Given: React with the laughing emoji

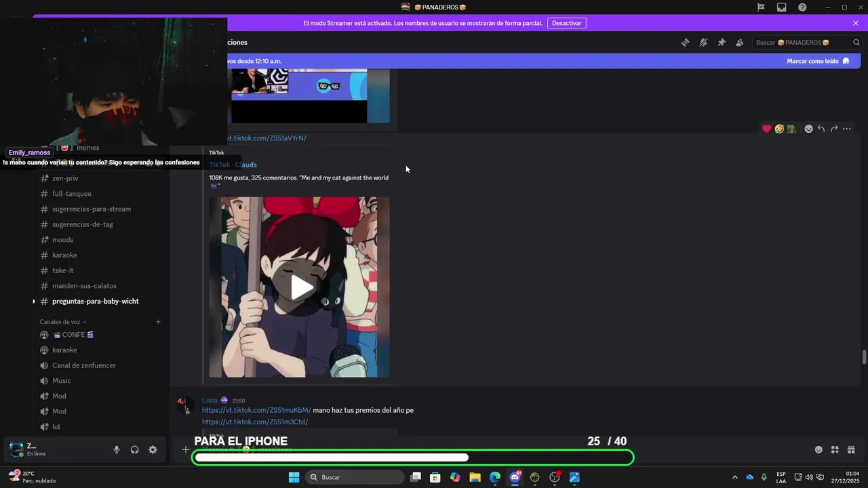Looking at the screenshot, I should coord(779,129).
